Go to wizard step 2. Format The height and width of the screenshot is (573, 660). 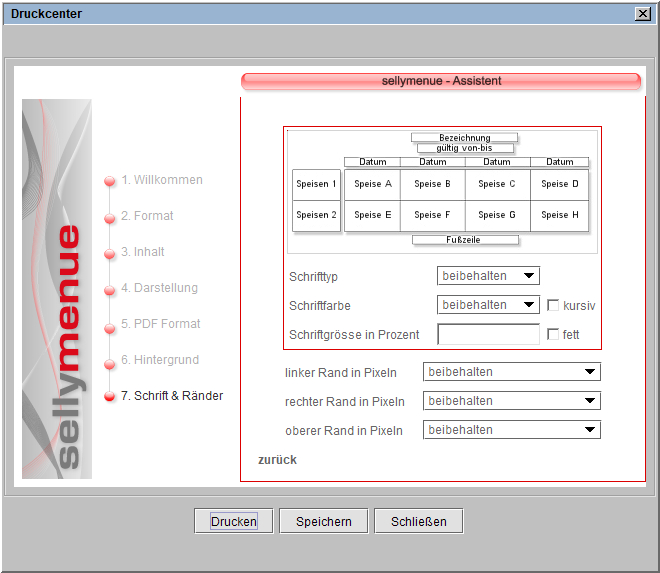click(x=147, y=216)
